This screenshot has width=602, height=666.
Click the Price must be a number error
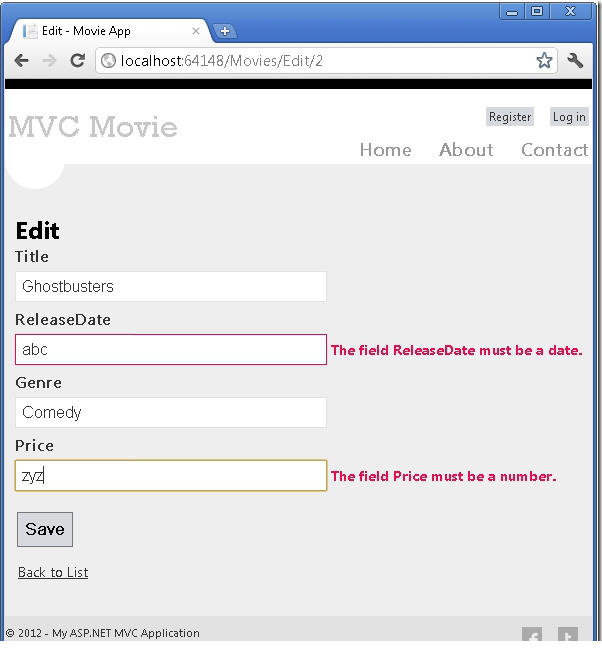(x=444, y=477)
